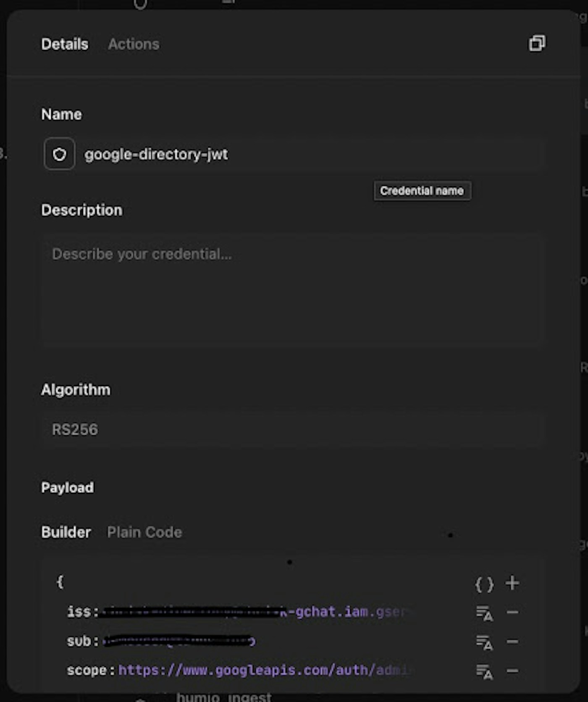Edit the iss value ending in gchat.iam
Screen dimensions: 588x702
256,612
